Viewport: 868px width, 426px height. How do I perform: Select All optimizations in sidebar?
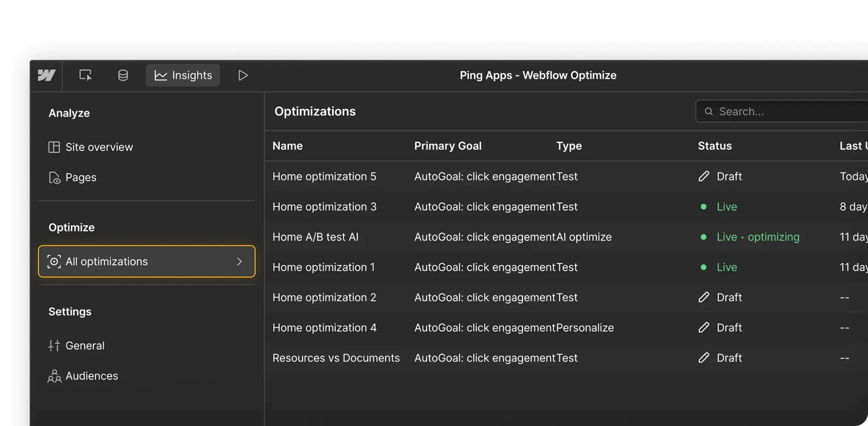(x=147, y=261)
